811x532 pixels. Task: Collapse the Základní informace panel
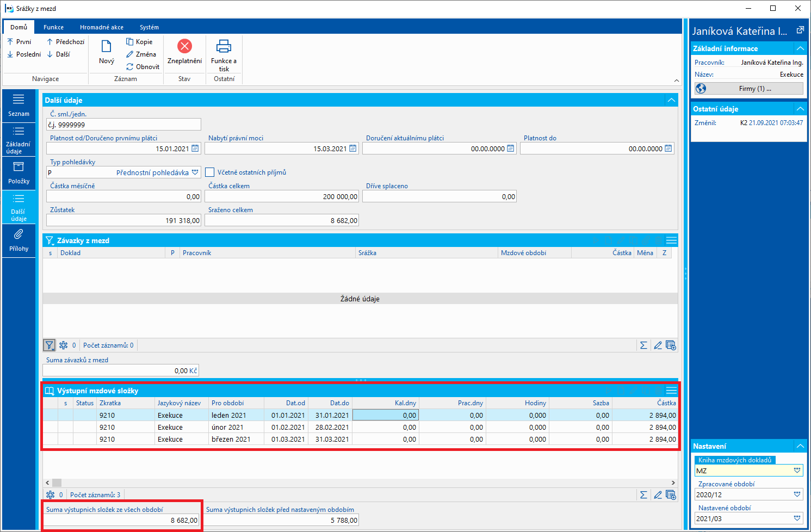(800, 48)
